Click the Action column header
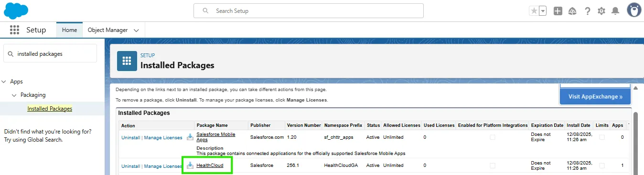 128,125
